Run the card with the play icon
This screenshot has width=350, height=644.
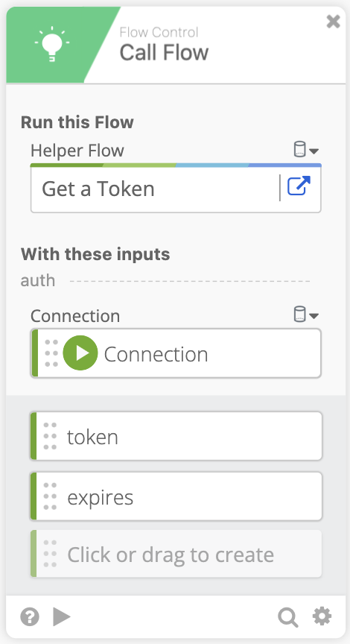click(62, 616)
